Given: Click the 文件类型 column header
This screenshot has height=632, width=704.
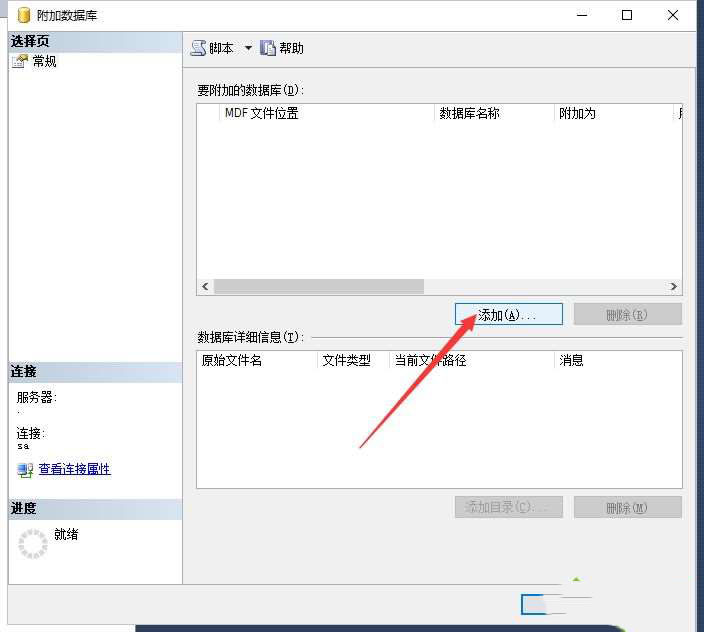Looking at the screenshot, I should pos(353,360).
